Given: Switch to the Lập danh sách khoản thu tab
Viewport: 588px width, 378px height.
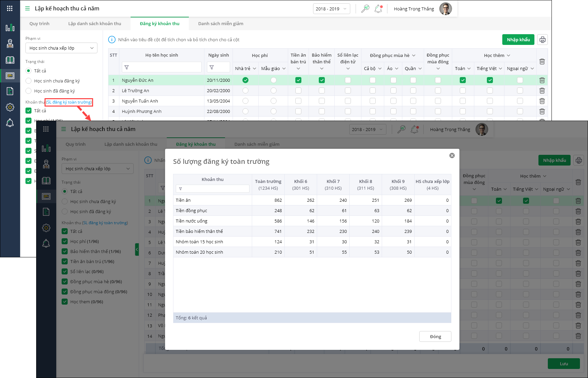Looking at the screenshot, I should pos(95,23).
